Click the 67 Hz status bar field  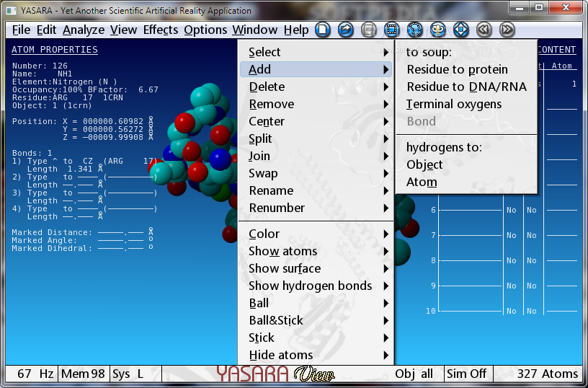[31, 374]
